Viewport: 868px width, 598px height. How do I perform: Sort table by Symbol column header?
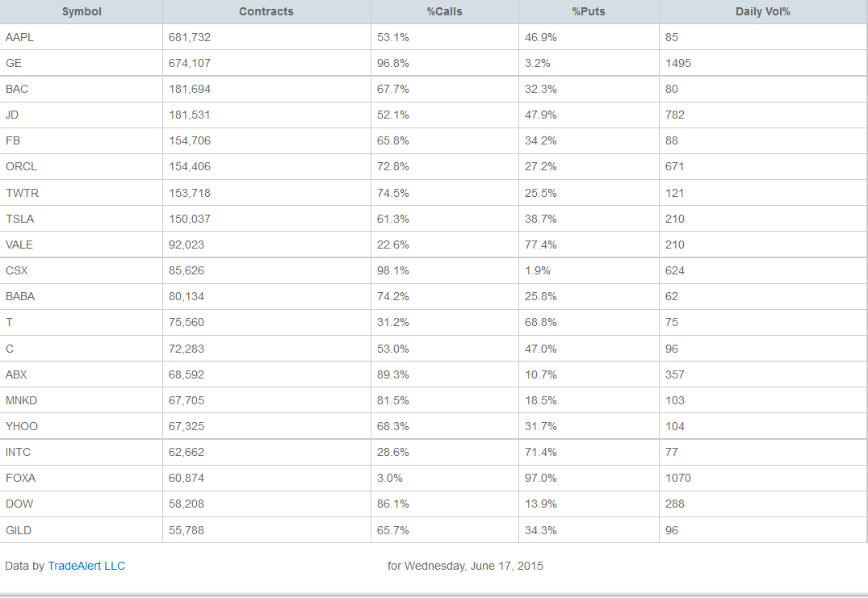point(82,11)
